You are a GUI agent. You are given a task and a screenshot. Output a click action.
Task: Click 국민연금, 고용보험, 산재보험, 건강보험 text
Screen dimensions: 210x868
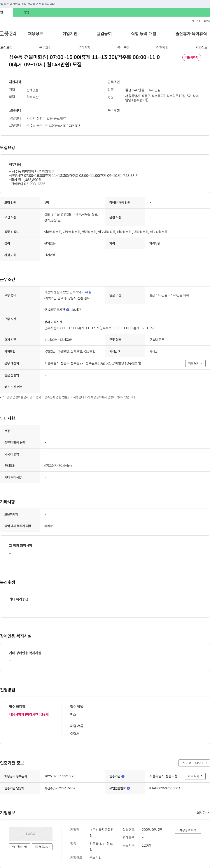point(70,351)
